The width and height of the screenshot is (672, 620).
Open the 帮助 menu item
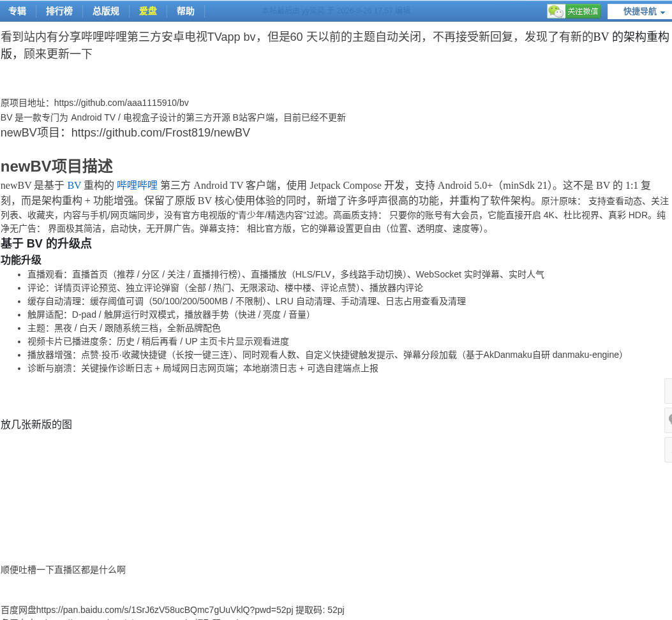pos(186,11)
